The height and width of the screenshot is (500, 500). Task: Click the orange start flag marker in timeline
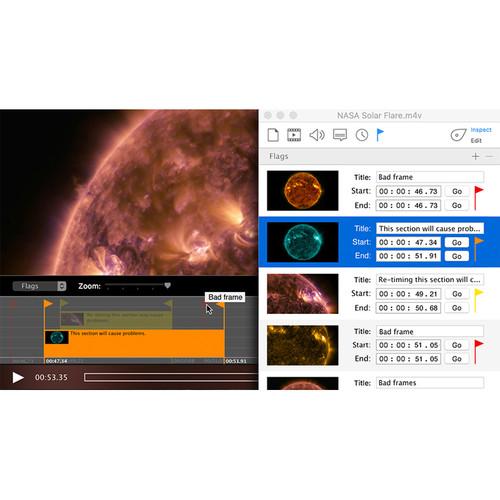tap(48, 303)
